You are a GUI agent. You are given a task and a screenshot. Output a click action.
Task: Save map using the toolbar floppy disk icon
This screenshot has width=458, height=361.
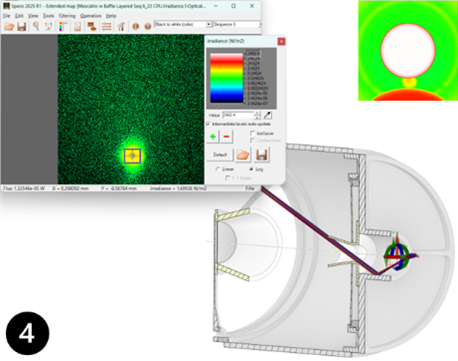click(22, 26)
